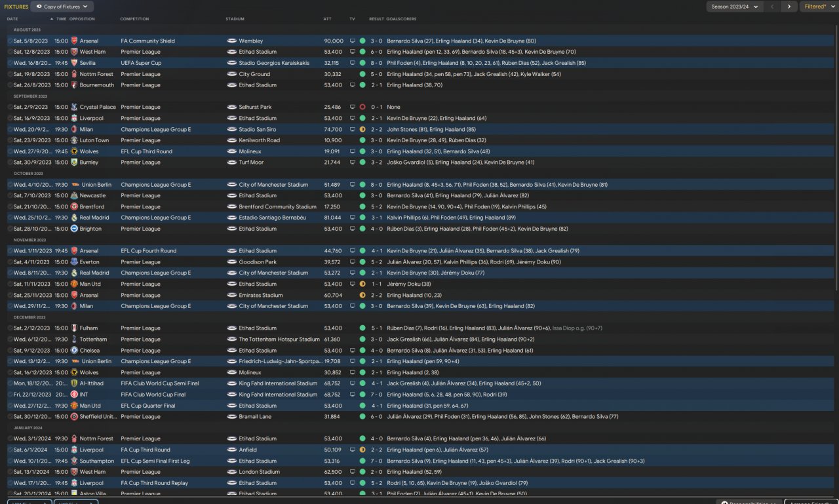
Task: Click the Brentford club badge
Action: (x=74, y=206)
